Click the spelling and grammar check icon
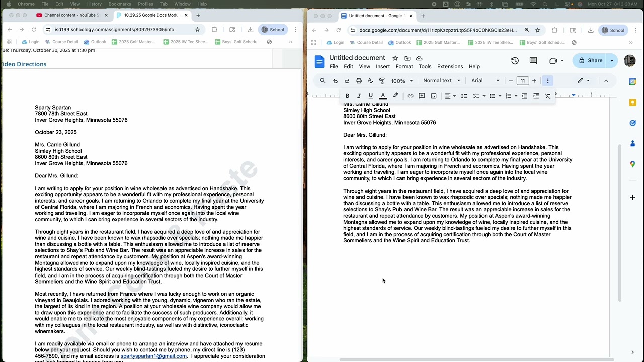 tap(370, 81)
